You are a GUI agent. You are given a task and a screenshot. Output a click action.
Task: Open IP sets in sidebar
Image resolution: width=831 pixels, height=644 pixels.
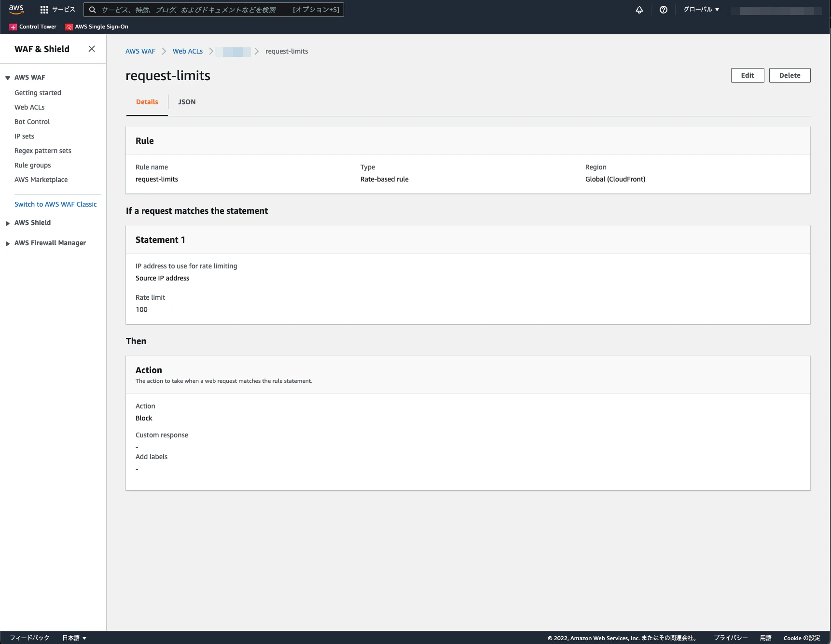click(x=24, y=136)
